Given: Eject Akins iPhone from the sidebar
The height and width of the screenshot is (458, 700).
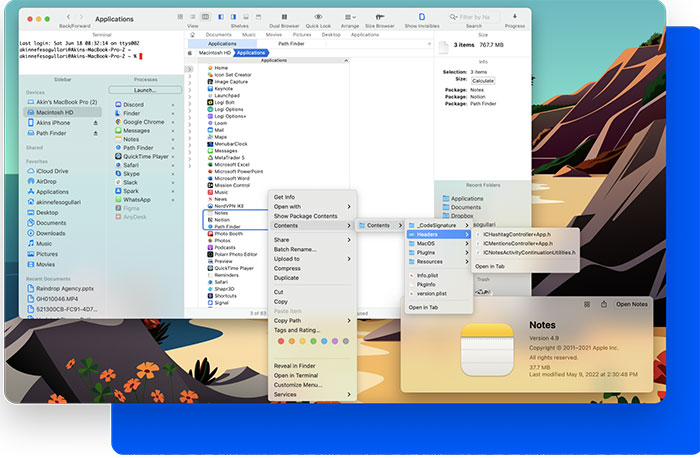Looking at the screenshot, I should (96, 122).
